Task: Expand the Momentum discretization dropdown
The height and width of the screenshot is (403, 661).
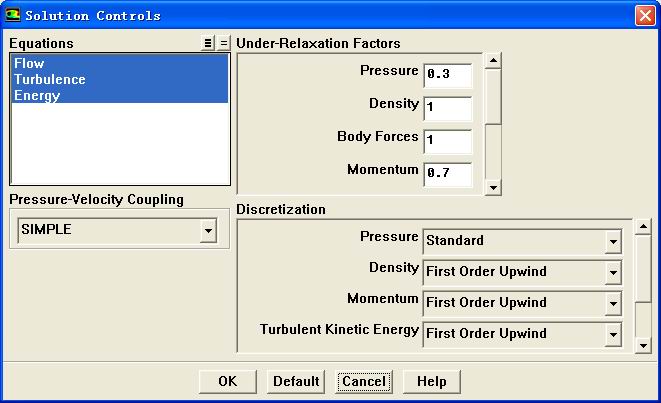Action: point(612,303)
